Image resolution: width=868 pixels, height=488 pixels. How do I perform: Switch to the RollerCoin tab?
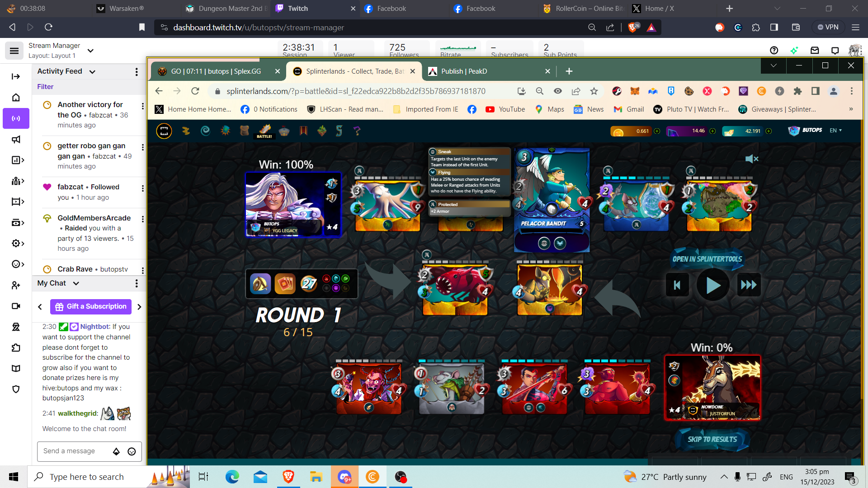tap(583, 9)
